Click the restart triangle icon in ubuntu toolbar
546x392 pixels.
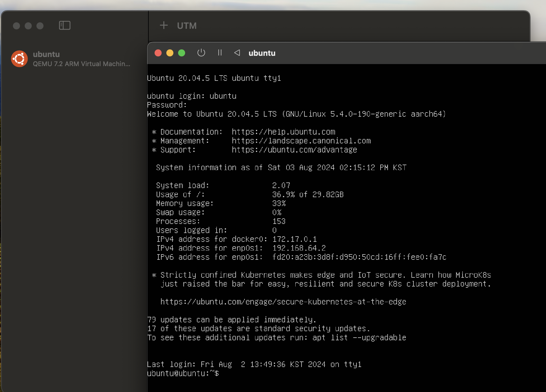(237, 53)
